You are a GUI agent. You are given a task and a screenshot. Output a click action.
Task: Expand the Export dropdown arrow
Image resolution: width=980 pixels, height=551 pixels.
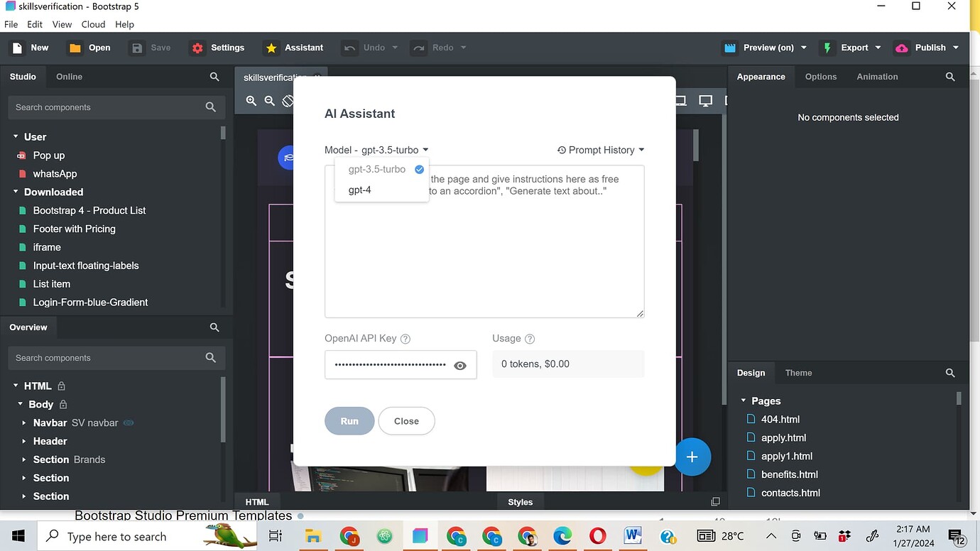(878, 48)
